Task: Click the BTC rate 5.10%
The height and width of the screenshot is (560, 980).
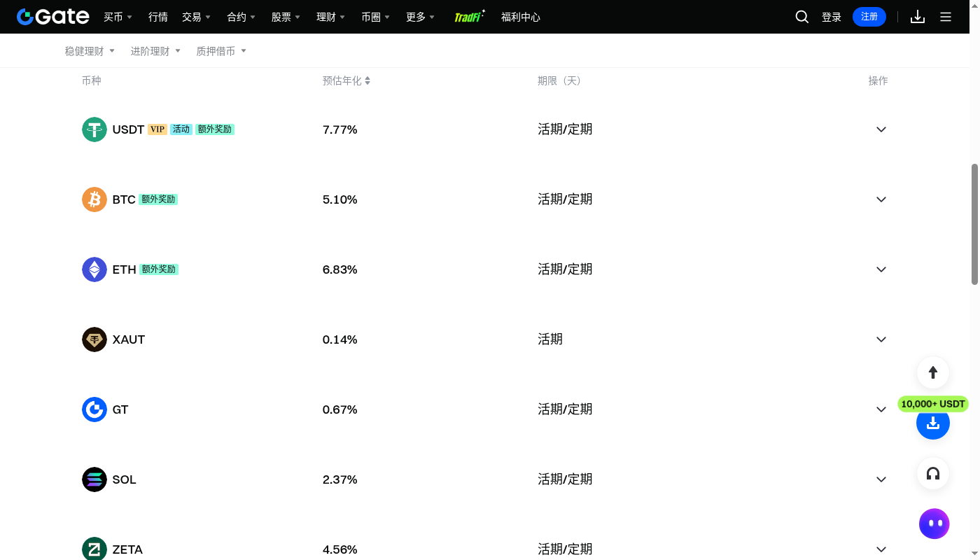Action: (x=340, y=199)
